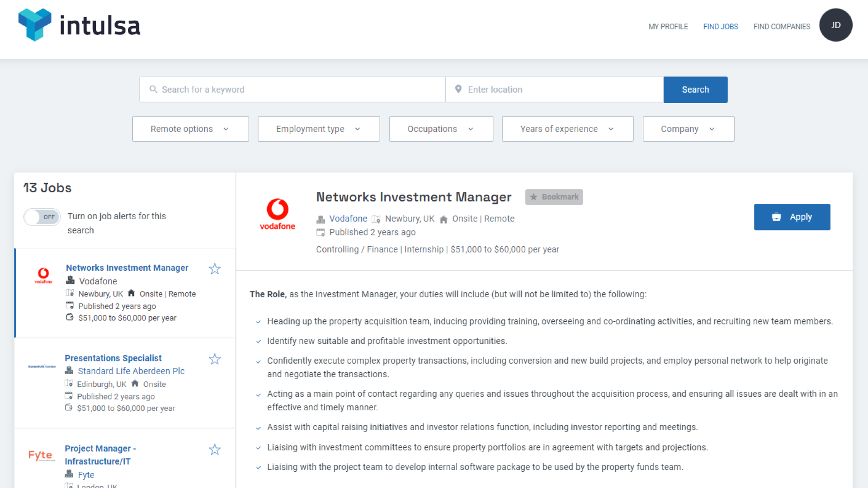Click the Vodafone logo in job details
This screenshot has width=868, height=488.
pyautogui.click(x=277, y=215)
